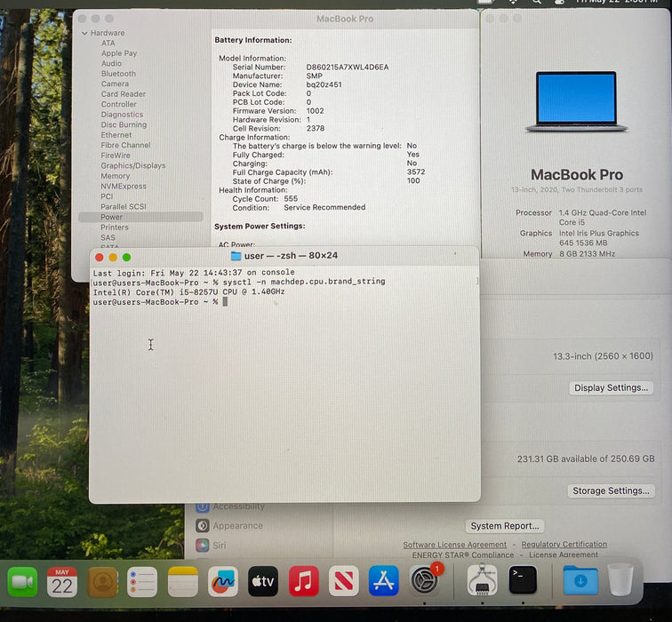Launch Music app from the Dock

point(303,581)
